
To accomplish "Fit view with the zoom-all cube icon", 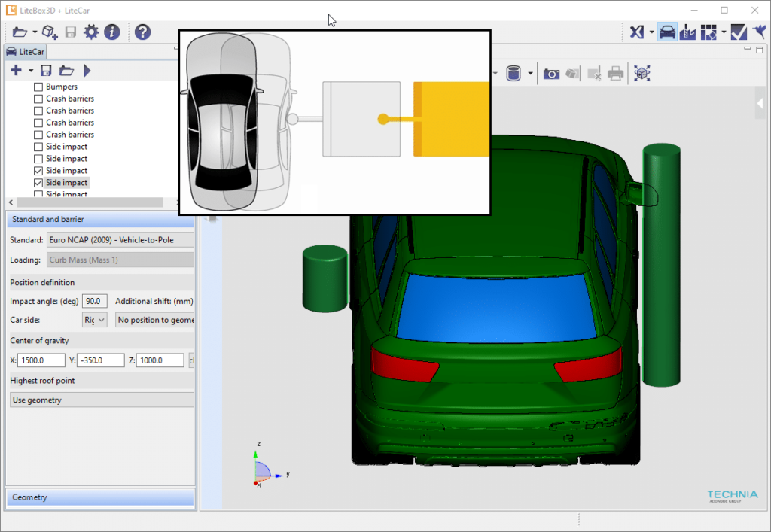I will 642,74.
